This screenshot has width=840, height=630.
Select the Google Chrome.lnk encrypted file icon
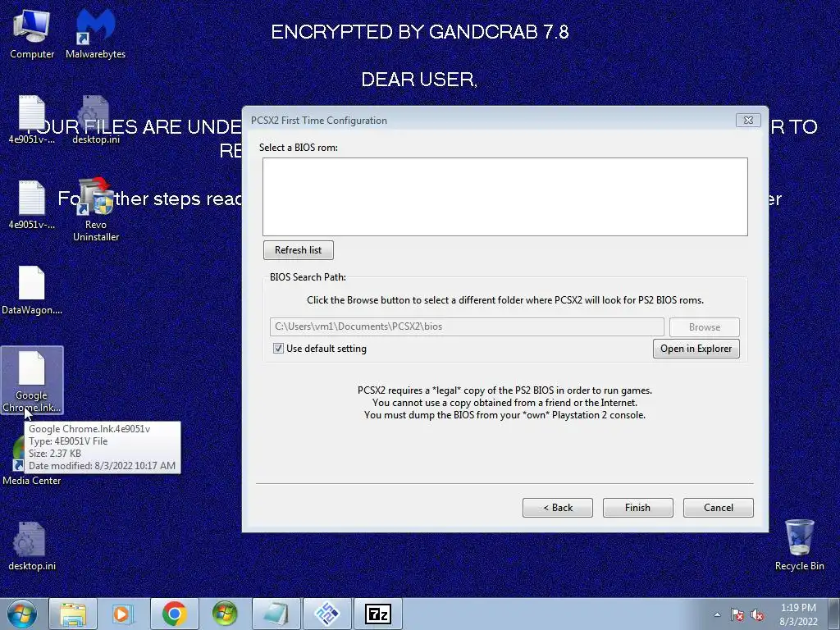[x=32, y=381]
